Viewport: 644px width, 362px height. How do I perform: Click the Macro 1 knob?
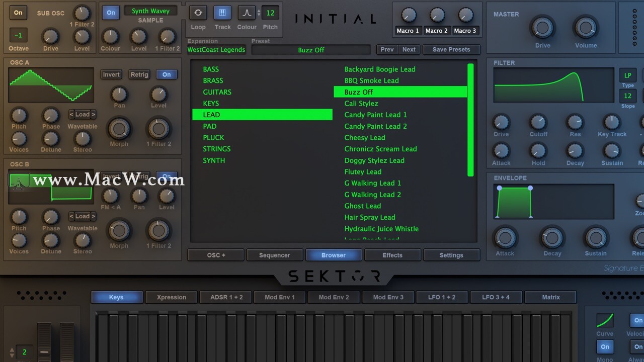pyautogui.click(x=408, y=15)
